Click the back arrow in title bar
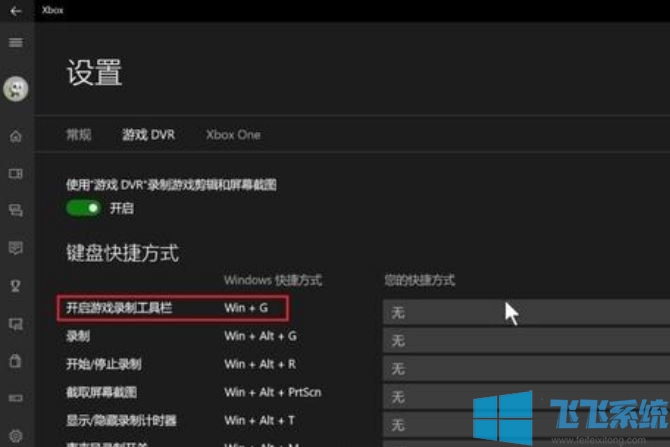 coord(15,10)
